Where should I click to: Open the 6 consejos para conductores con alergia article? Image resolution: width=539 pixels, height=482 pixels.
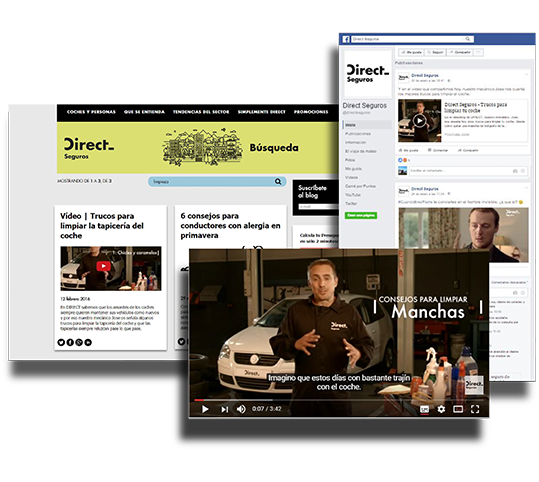click(x=230, y=226)
